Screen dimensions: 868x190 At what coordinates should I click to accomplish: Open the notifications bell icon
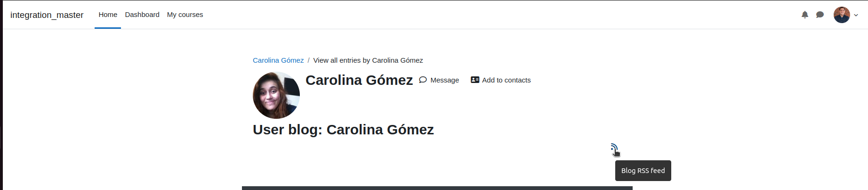(x=805, y=15)
